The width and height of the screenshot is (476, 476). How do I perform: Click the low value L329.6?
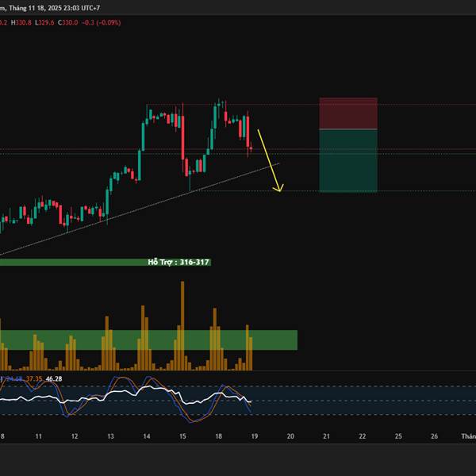coord(44,23)
